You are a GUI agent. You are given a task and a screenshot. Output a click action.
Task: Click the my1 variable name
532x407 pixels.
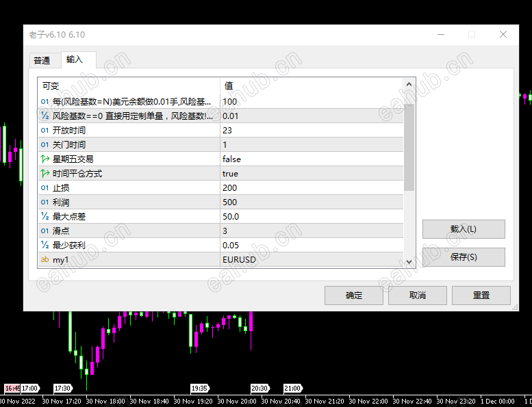coord(61,260)
